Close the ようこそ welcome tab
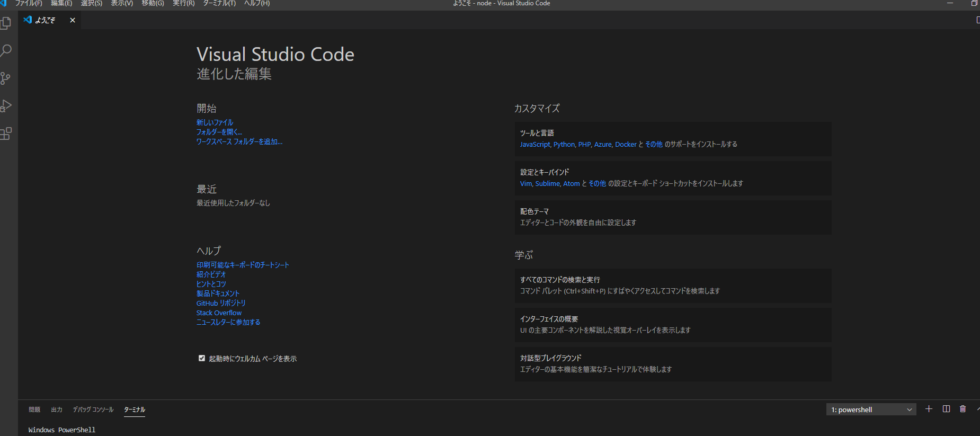The image size is (980, 436). [x=73, y=20]
